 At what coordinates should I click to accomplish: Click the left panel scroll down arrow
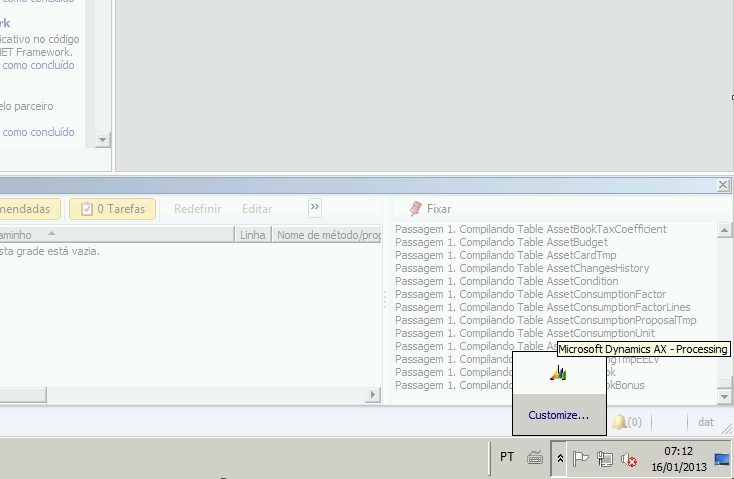103,140
